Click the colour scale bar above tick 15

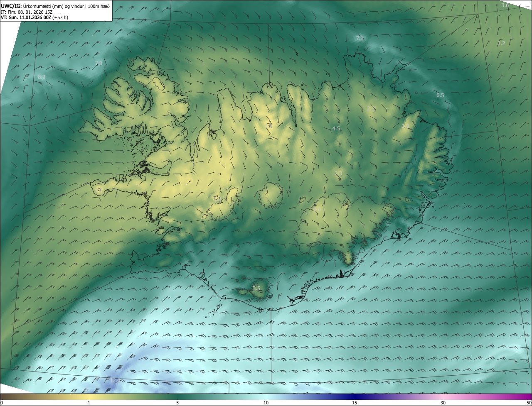(x=355, y=397)
